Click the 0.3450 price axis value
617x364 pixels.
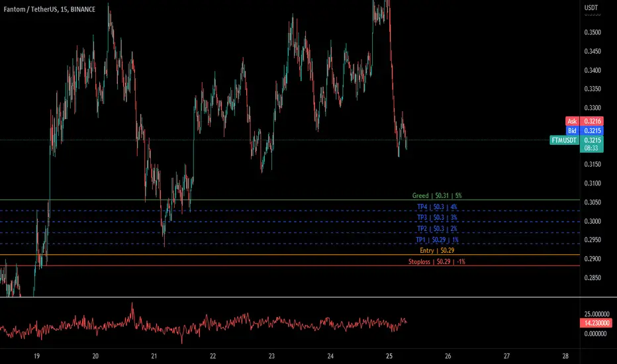pos(593,51)
